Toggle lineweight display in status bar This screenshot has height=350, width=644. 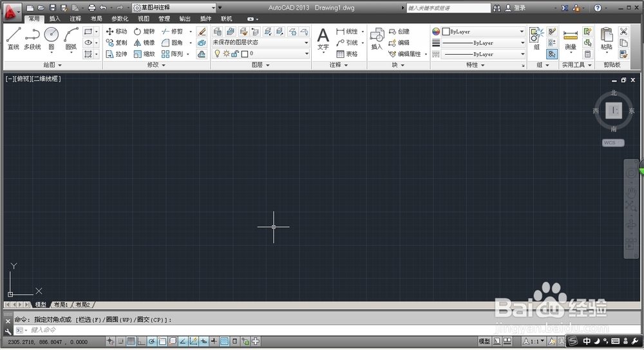214,342
